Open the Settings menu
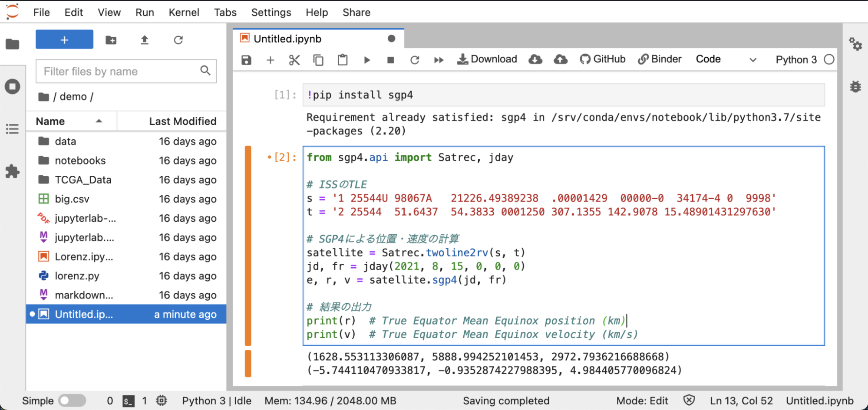Viewport: 868px width, 410px height. point(271,12)
